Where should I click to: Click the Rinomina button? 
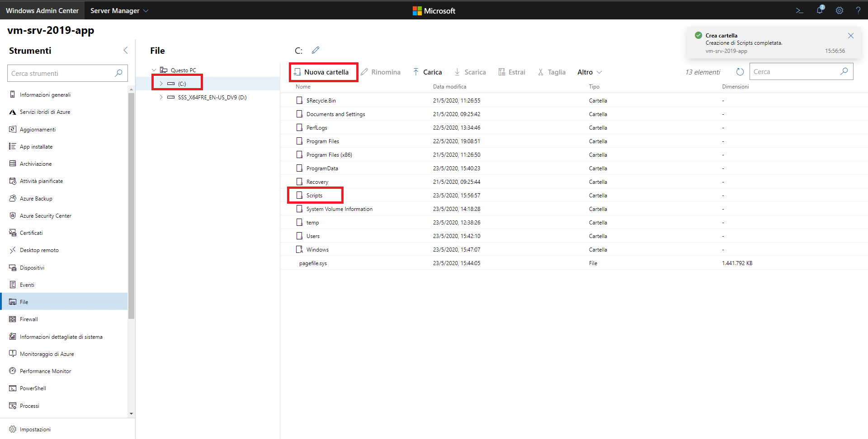tap(381, 72)
